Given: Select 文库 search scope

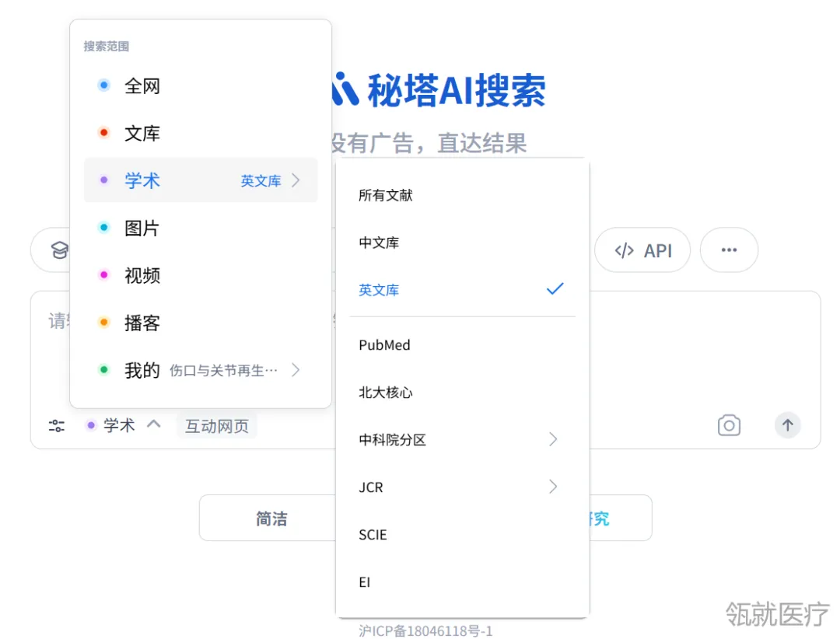Looking at the screenshot, I should click(x=201, y=133).
